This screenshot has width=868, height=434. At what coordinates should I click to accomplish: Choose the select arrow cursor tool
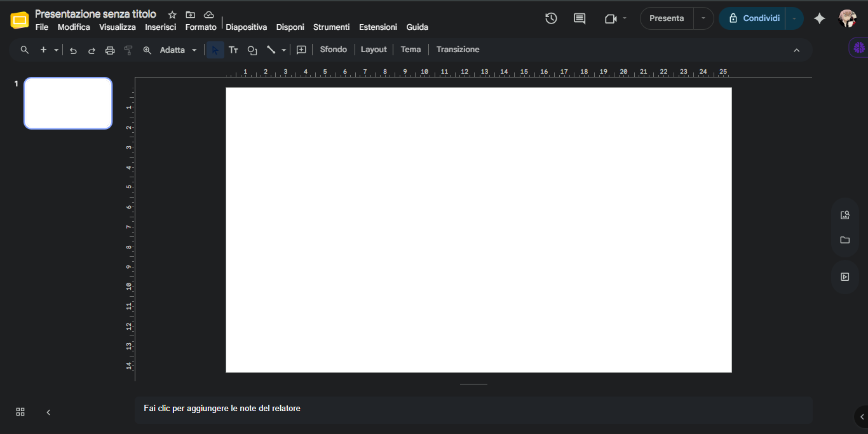click(215, 50)
